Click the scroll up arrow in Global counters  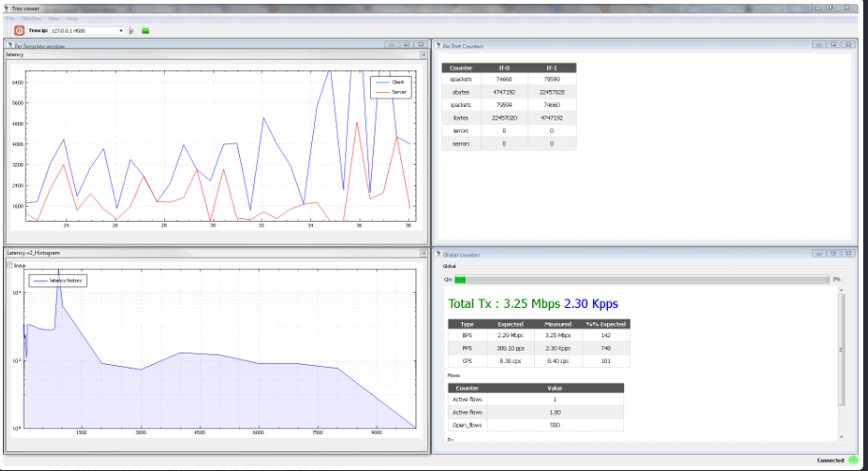[841, 290]
